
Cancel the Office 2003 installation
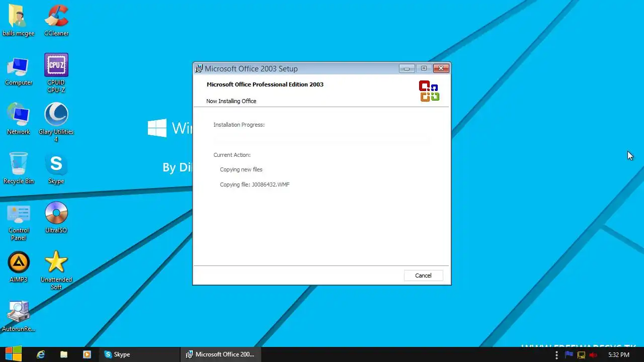(423, 276)
